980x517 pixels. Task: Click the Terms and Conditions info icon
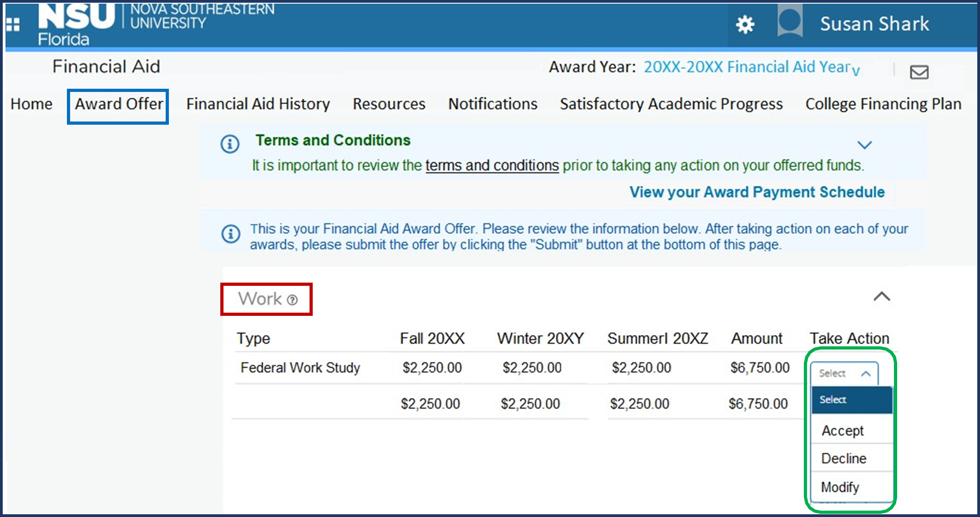tap(229, 144)
